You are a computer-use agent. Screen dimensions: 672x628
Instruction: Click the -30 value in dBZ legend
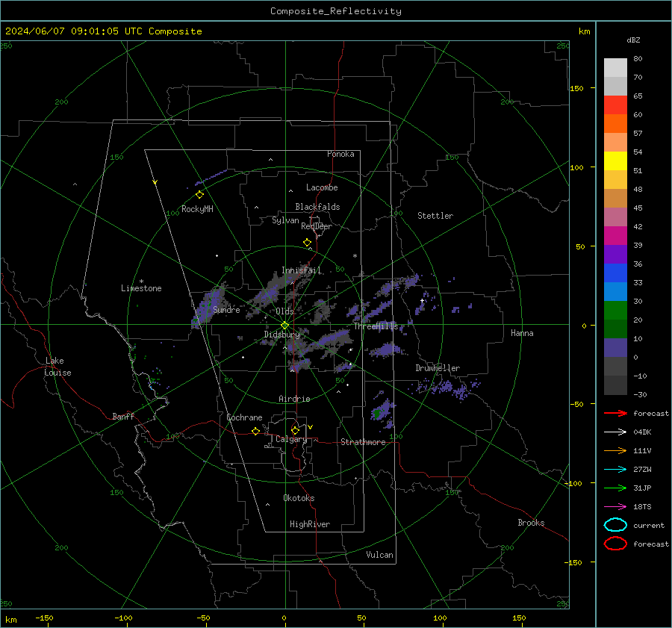click(640, 394)
